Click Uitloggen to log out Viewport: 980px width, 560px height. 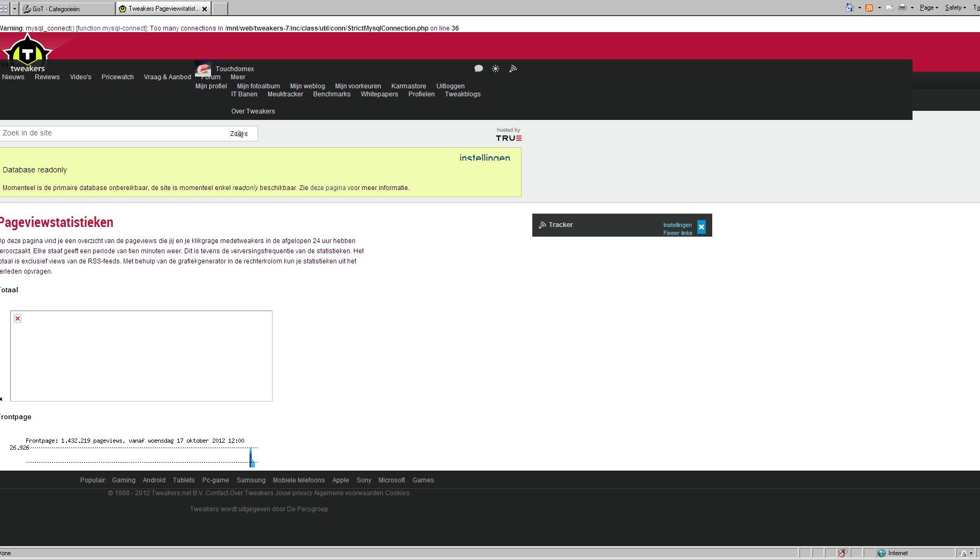[450, 86]
